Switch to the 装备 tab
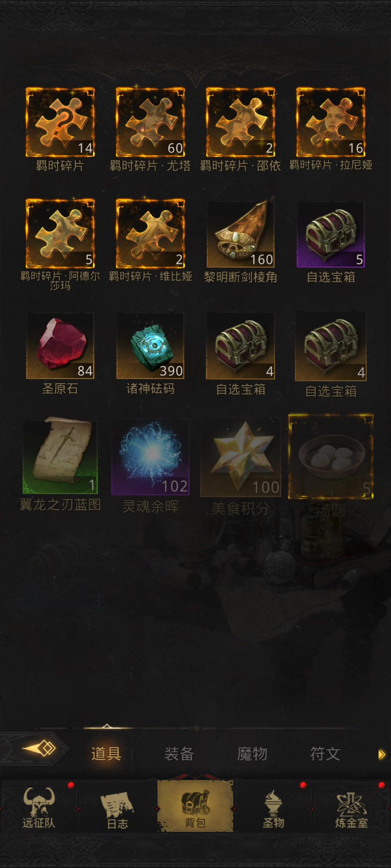Screen dimensions: 391x868 [x=179, y=754]
